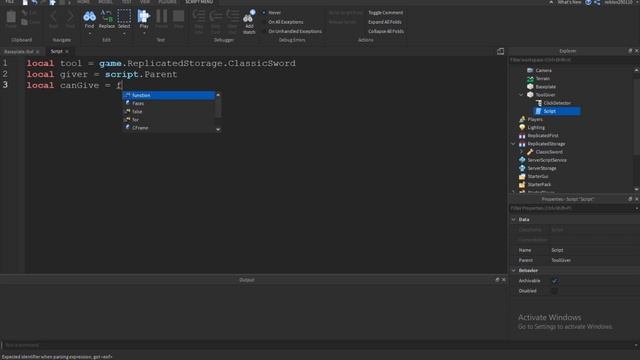Click the Add Watch binoculars icon
Viewport: 640px width, 360px height.
[249, 16]
